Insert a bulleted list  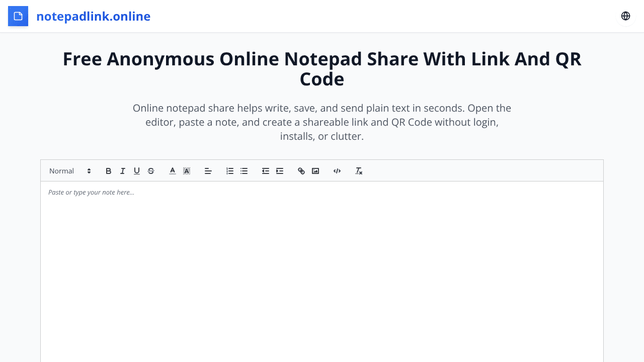tap(244, 171)
